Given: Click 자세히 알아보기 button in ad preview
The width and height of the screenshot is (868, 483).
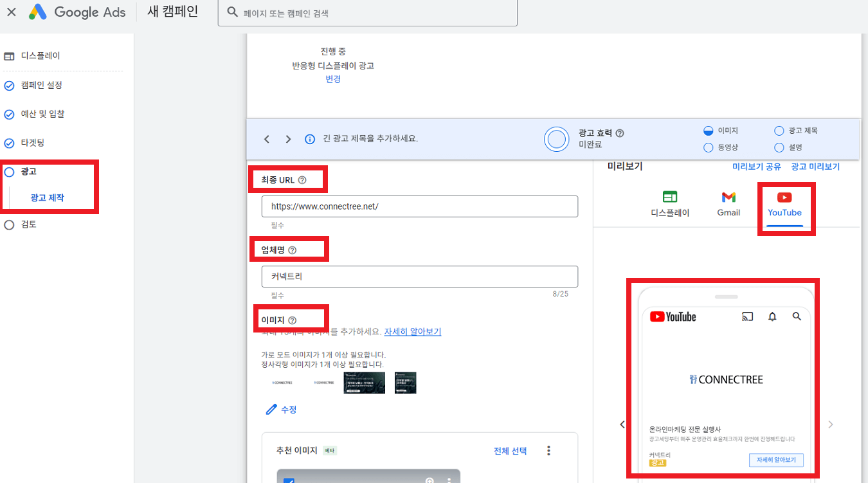Looking at the screenshot, I should [x=776, y=460].
